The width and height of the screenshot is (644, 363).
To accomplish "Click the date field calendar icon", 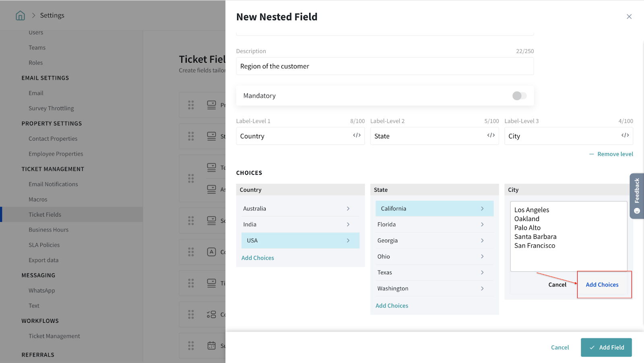I will (x=211, y=345).
